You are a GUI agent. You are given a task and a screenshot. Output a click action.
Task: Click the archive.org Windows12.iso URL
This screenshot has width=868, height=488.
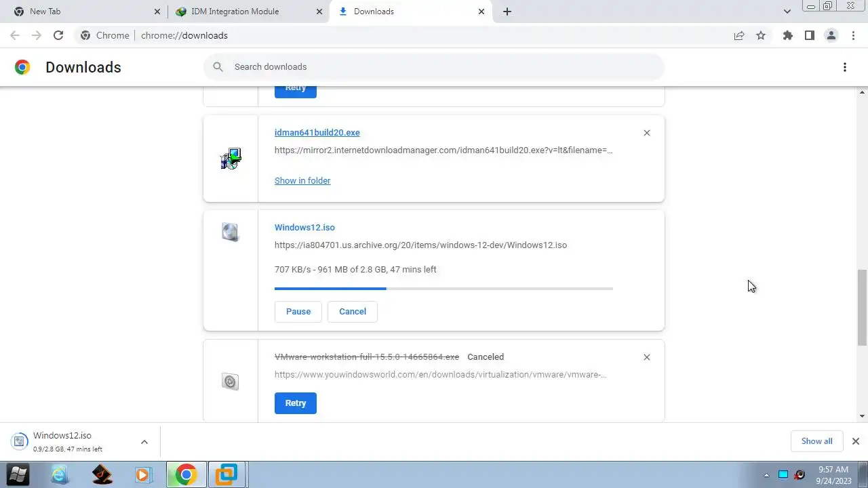coord(420,245)
